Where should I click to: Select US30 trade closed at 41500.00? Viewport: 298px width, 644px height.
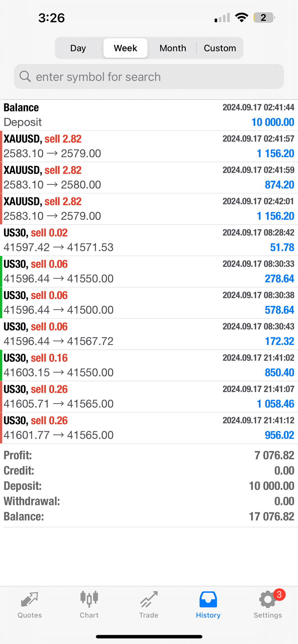coord(149,303)
